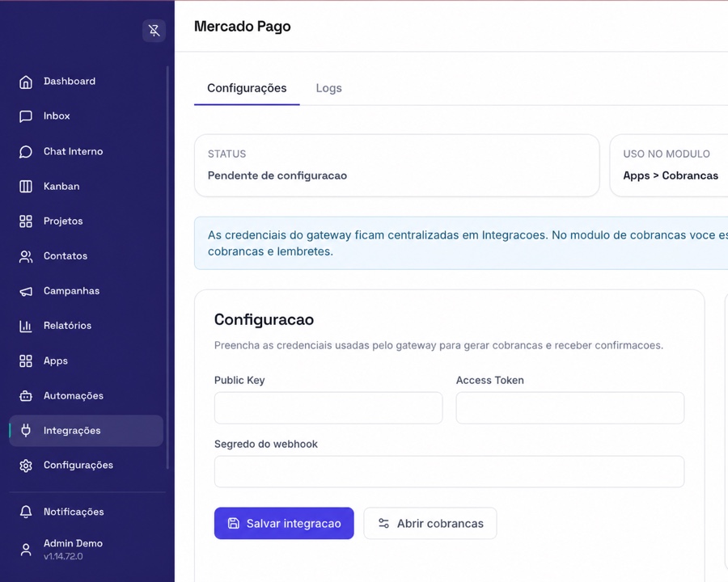Navigate to Contatos
The image size is (728, 582).
[x=87, y=256]
